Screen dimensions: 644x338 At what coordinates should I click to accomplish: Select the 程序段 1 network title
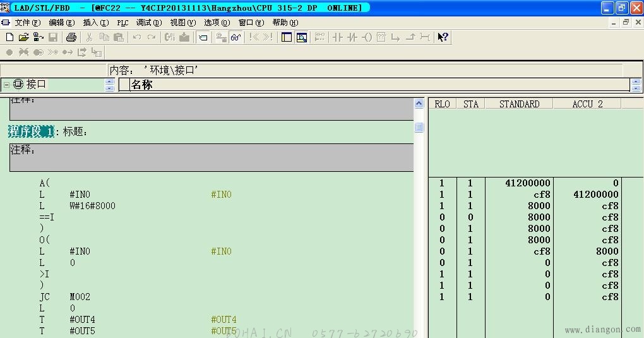pos(31,131)
